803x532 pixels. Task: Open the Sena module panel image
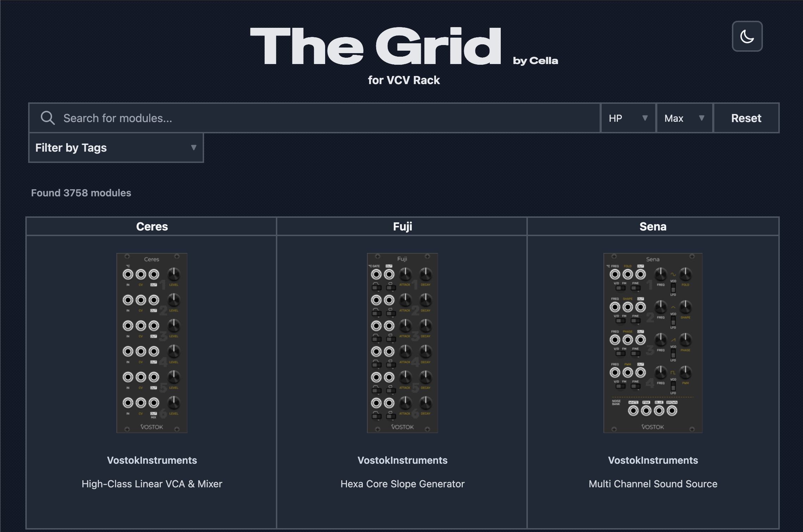[653, 343]
